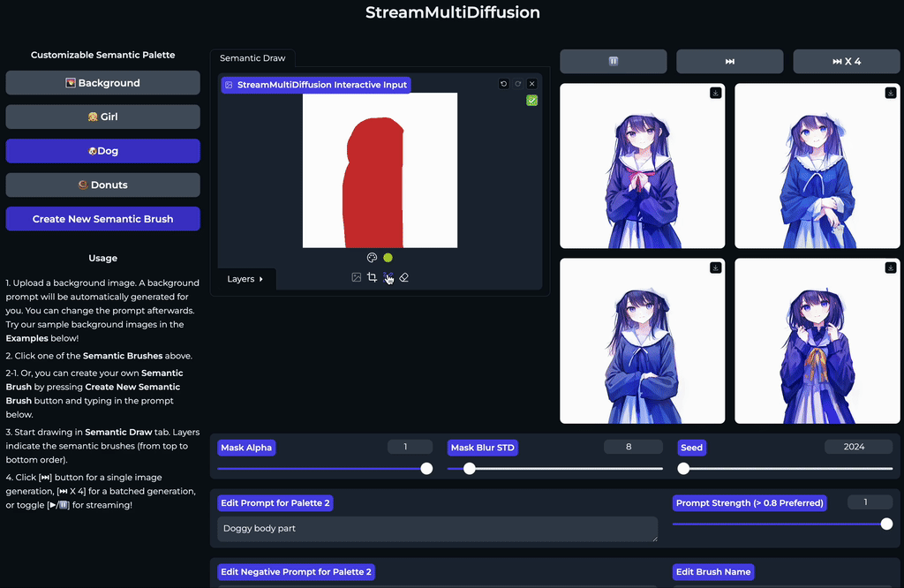Image resolution: width=904 pixels, height=588 pixels.
Task: Select the Dog semantic brush
Action: click(x=102, y=151)
